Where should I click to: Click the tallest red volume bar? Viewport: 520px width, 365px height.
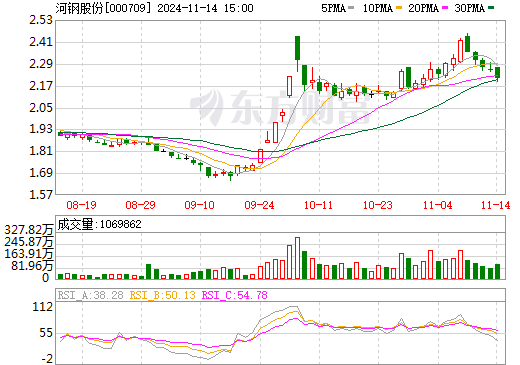click(x=297, y=258)
